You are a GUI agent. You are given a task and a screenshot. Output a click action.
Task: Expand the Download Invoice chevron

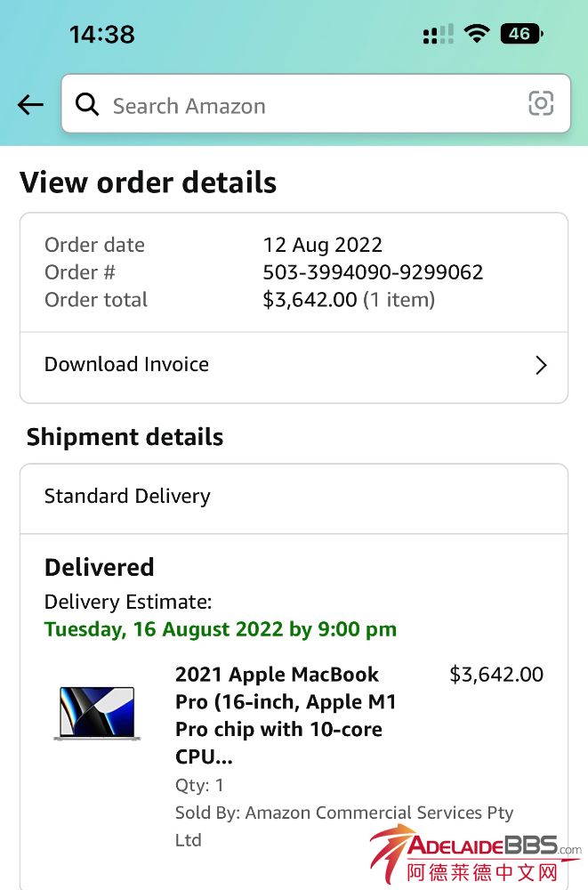click(540, 365)
